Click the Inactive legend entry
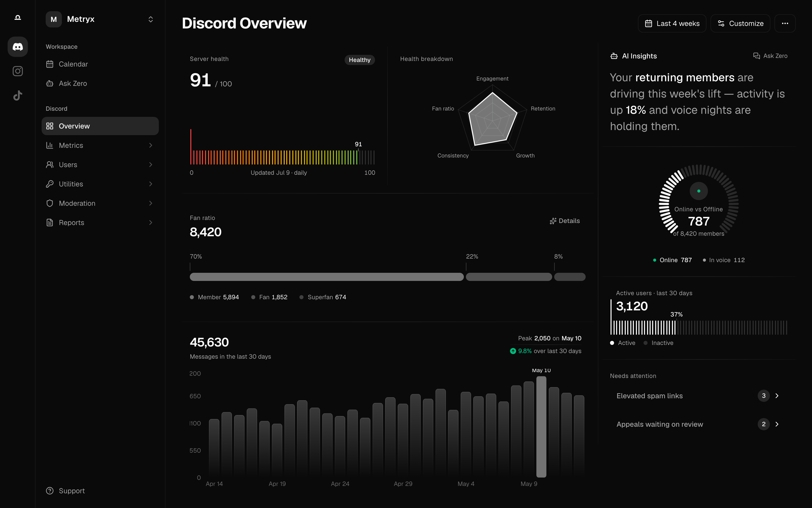The image size is (812, 508). 658,343
